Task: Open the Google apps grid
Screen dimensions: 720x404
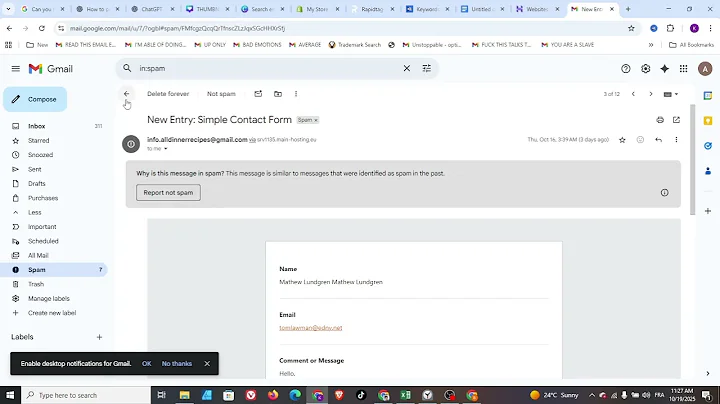Action: click(x=683, y=68)
